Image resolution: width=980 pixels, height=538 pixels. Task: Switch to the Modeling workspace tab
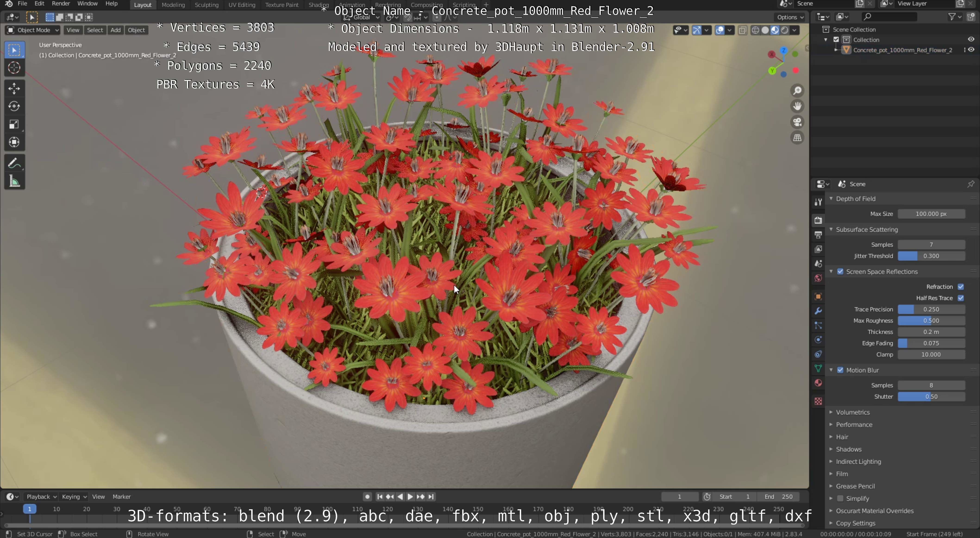pos(173,5)
